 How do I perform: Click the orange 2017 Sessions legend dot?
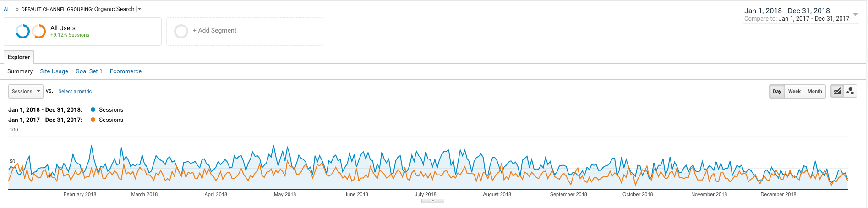coord(93,120)
